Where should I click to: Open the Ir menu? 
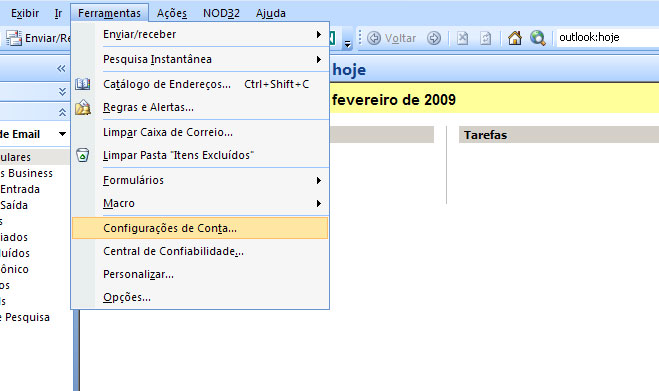click(58, 13)
